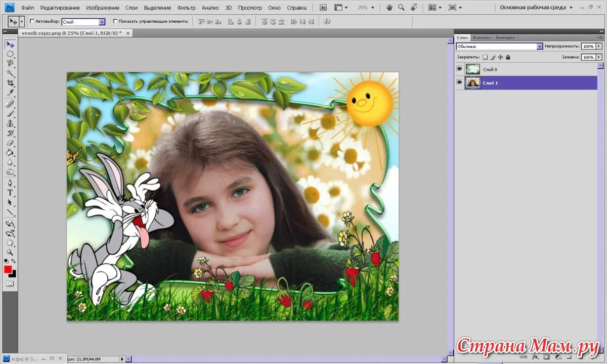The height and width of the screenshot is (364, 607).
Task: Launch Adobe Bridge from the Br icon
Action: pos(324,8)
